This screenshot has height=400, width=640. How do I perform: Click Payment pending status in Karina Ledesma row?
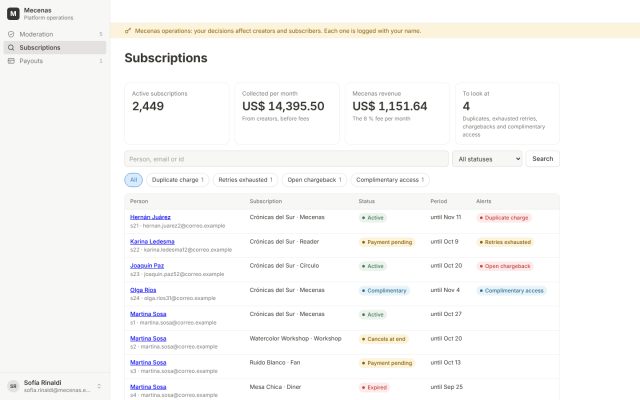pos(387,242)
